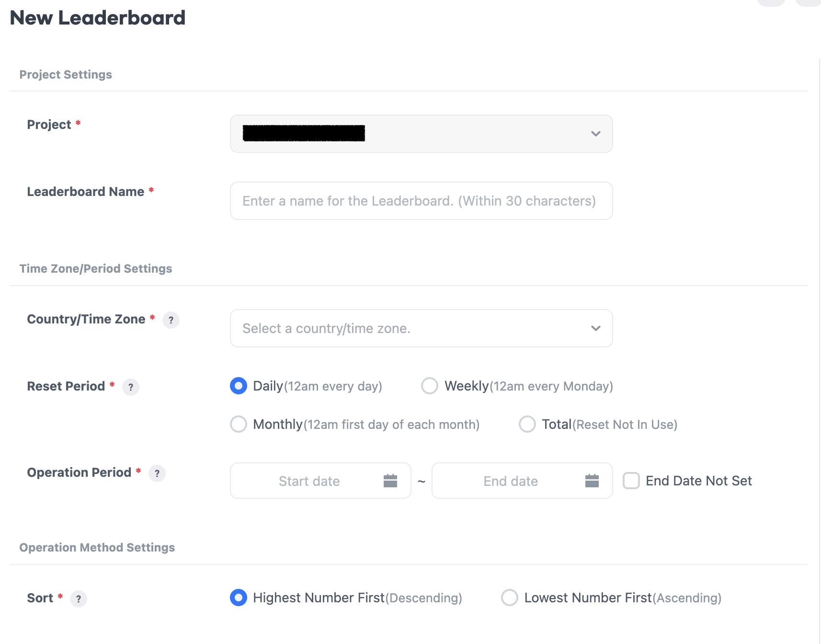Click the End date field
The width and height of the screenshot is (821, 644).
point(511,481)
